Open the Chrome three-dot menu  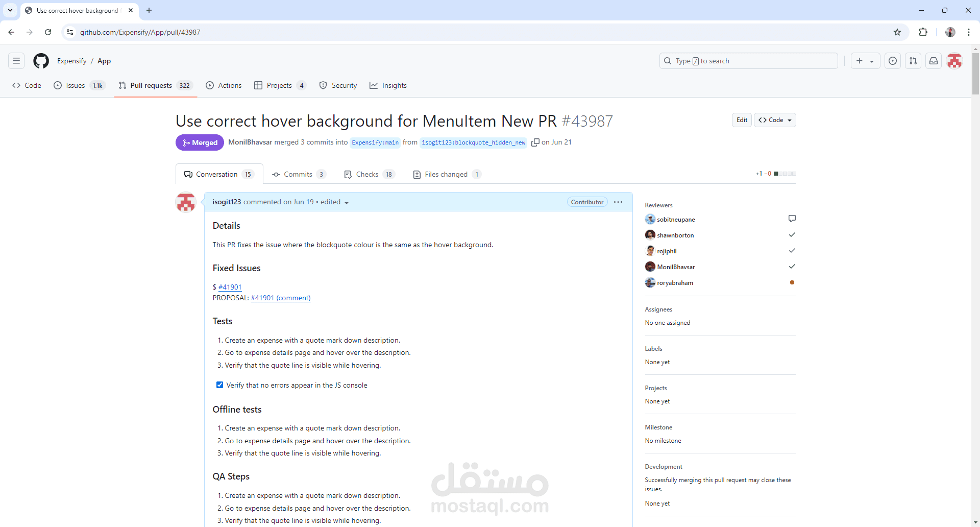coord(969,32)
